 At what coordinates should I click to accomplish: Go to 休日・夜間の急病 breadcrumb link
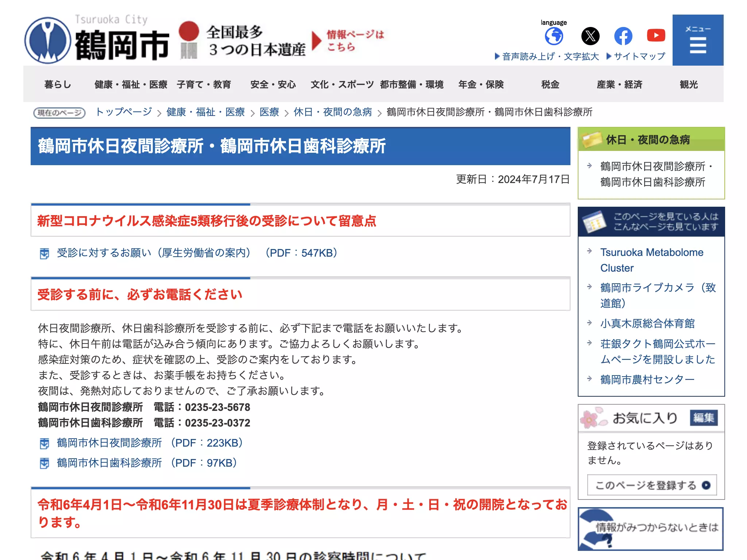click(x=333, y=112)
